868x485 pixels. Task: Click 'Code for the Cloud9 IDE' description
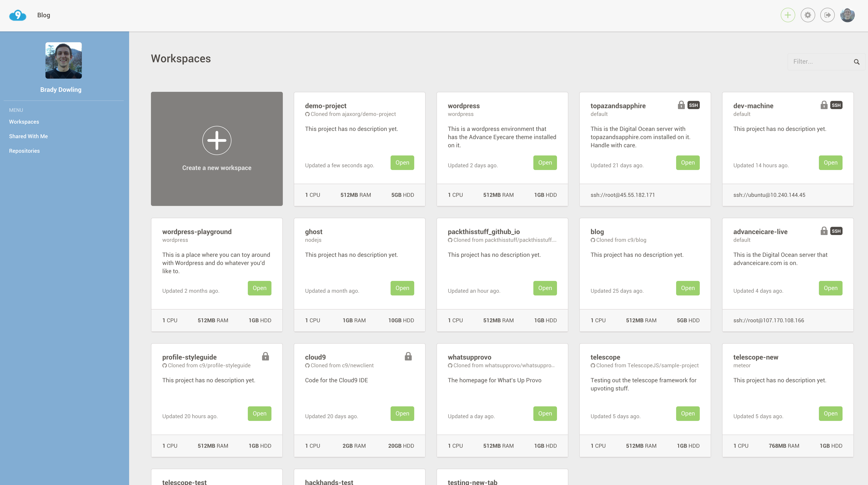coord(336,380)
